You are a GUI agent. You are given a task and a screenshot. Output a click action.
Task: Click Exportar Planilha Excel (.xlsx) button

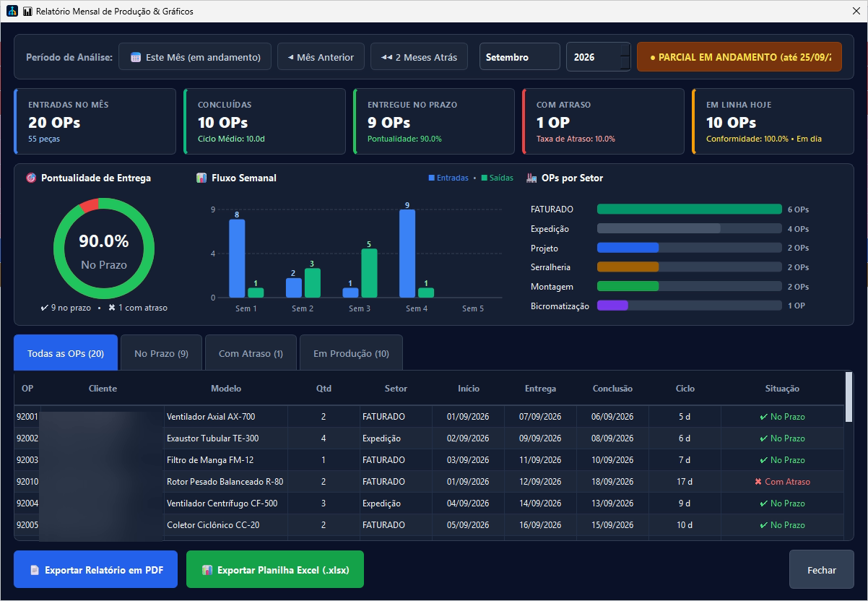coord(275,569)
